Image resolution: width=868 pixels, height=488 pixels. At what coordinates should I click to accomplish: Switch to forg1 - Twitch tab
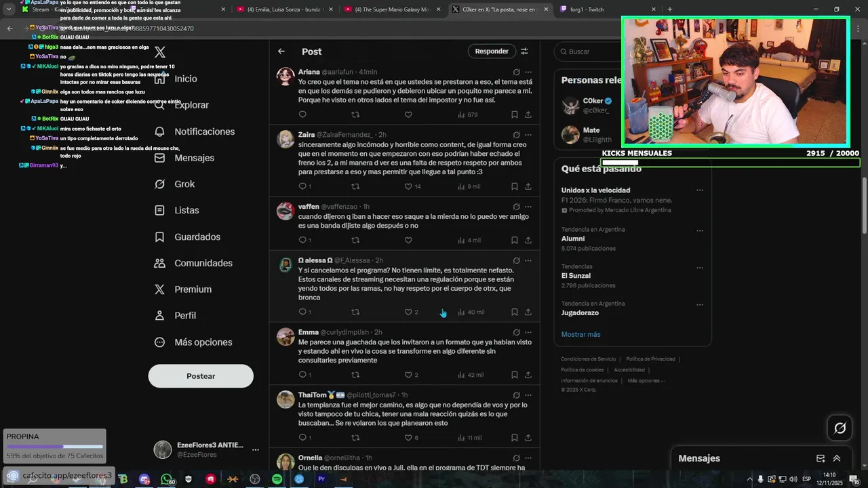pos(608,9)
